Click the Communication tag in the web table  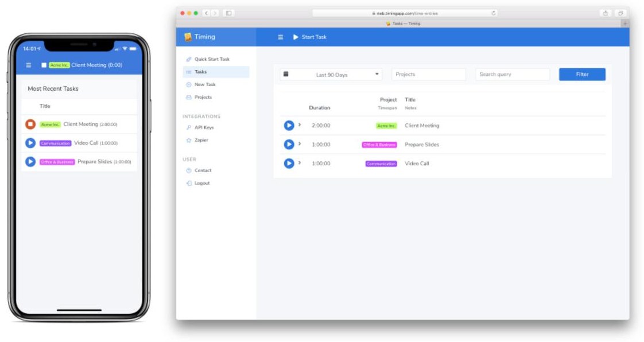pos(381,164)
